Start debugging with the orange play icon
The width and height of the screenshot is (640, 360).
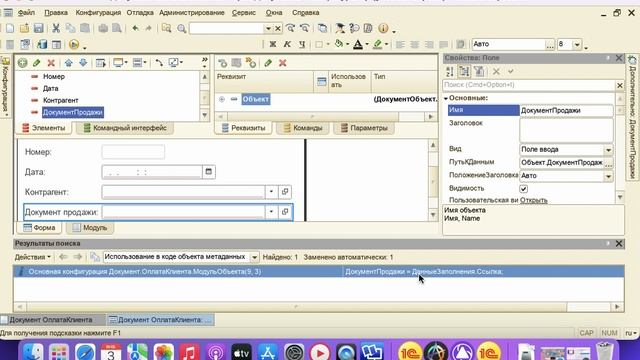tap(74, 44)
